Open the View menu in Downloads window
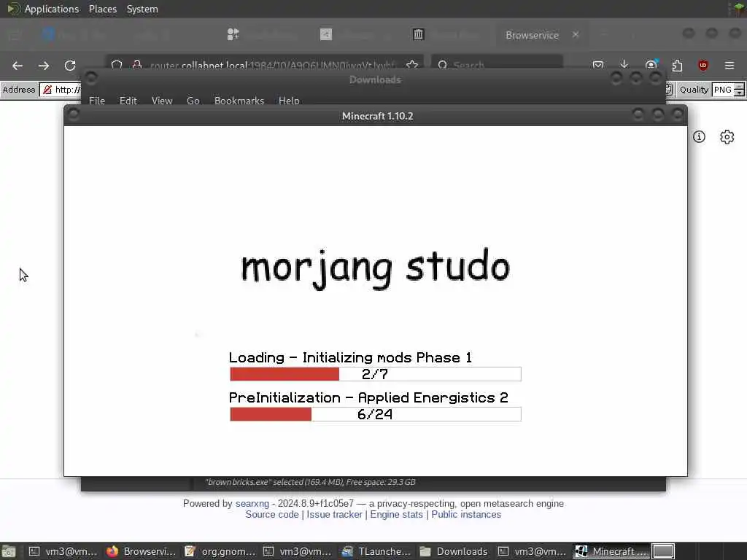The image size is (747, 560). pyautogui.click(x=162, y=101)
